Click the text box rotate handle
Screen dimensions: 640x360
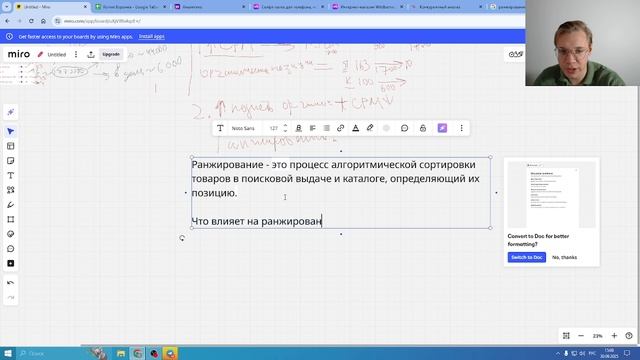(x=182, y=238)
